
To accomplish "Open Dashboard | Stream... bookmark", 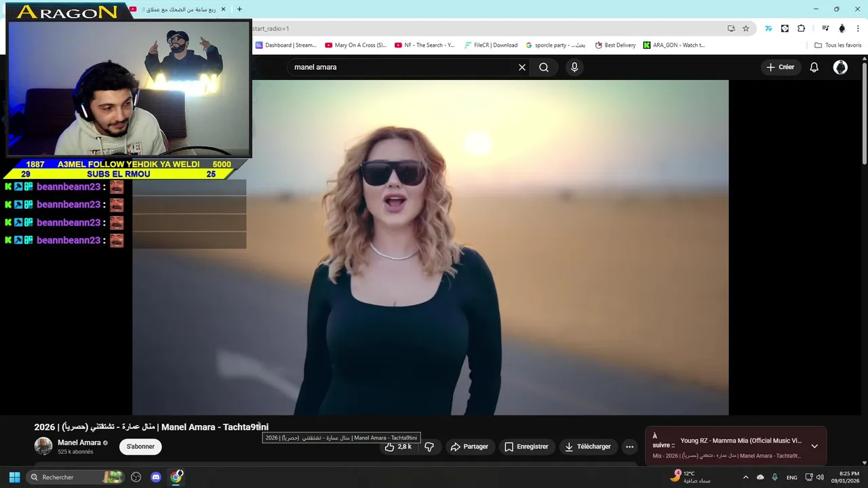I will [286, 45].
